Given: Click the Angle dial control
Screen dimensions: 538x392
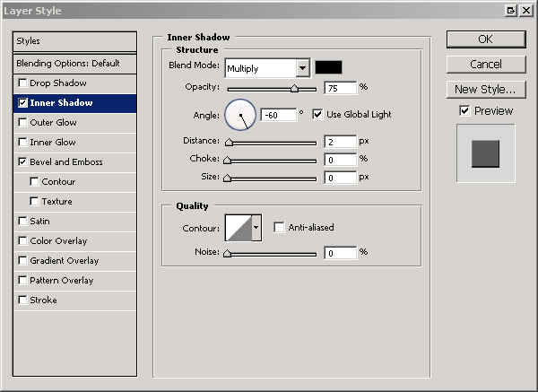Looking at the screenshot, I should point(239,115).
